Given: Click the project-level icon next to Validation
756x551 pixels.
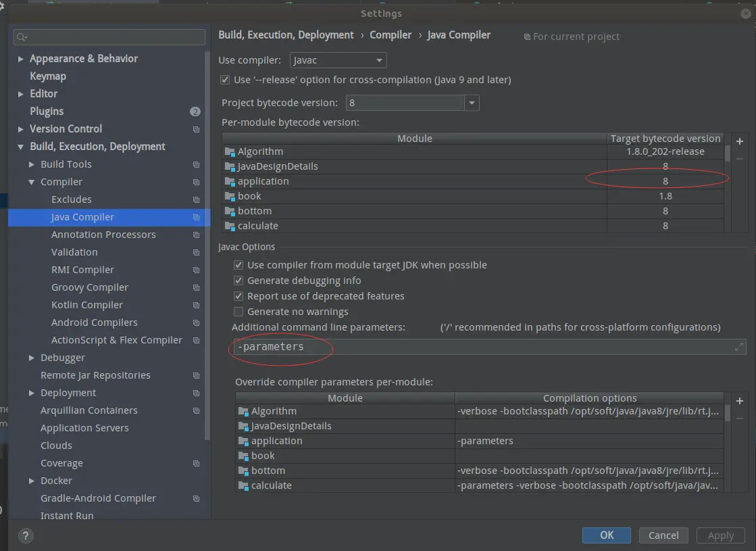Looking at the screenshot, I should [x=196, y=253].
